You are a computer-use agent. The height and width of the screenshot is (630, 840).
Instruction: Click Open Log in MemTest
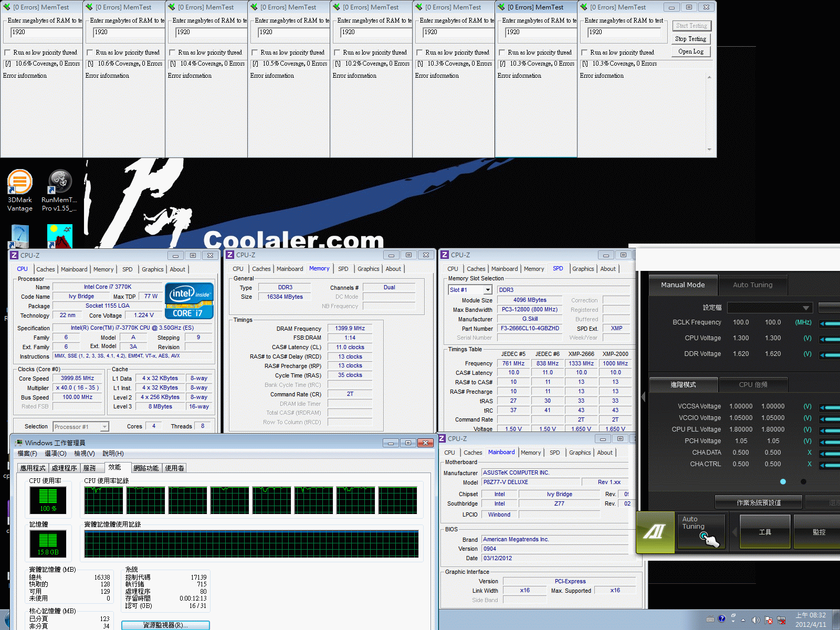pyautogui.click(x=690, y=51)
